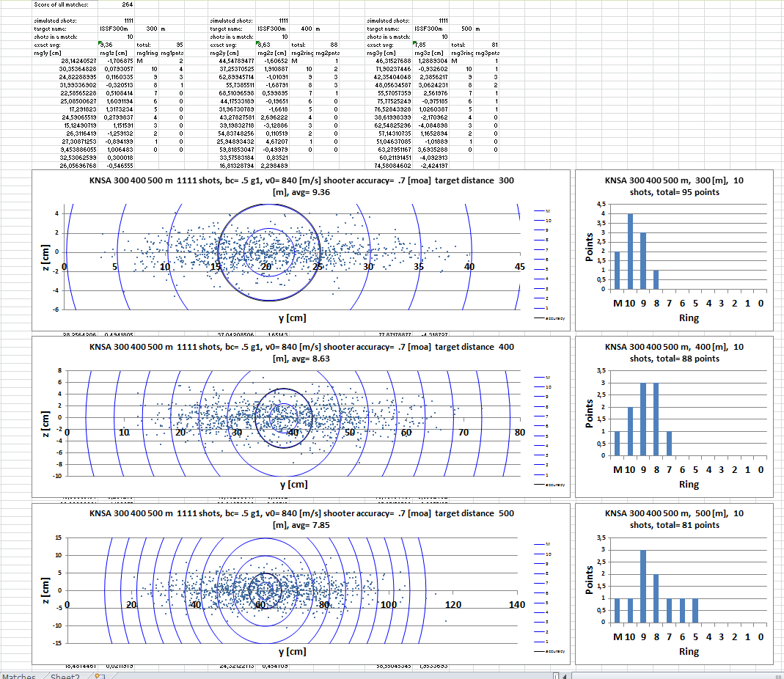Screen dimensions: 784x679
Task: Click the 400 m scatter chart title
Action: [301, 353]
